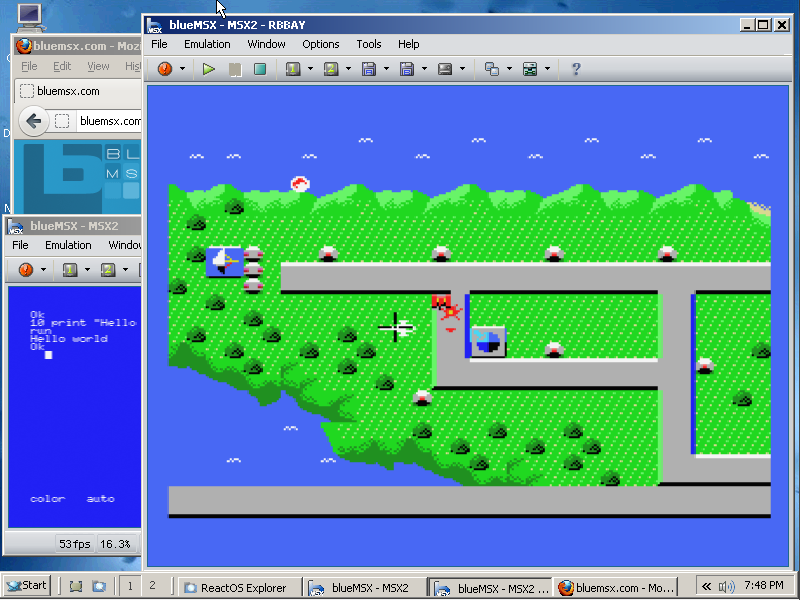The height and width of the screenshot is (600, 800).
Task: Click the back arrow in the Firefox window
Action: (x=34, y=121)
